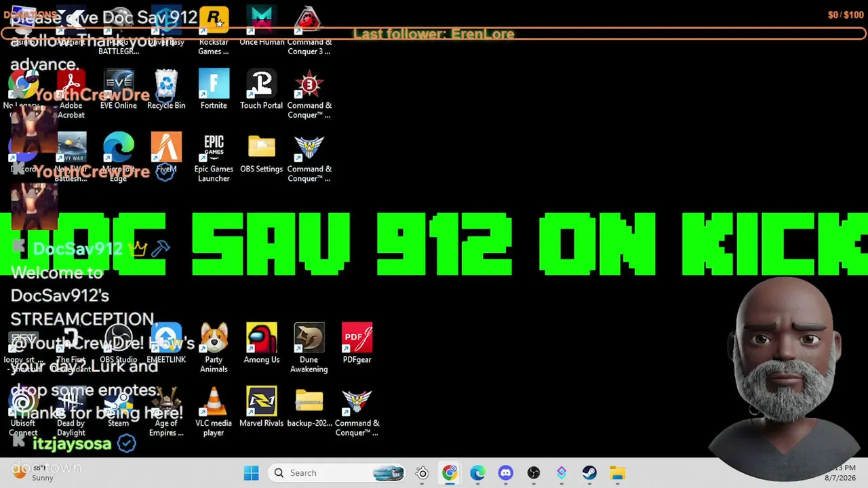Select the Steam desktop shortcut

click(119, 407)
